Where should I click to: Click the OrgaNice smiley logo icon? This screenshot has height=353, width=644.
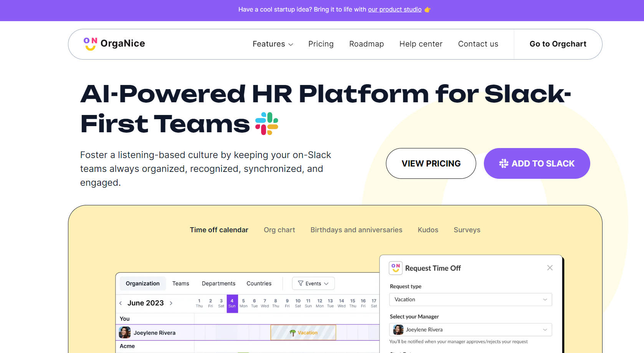tap(90, 44)
